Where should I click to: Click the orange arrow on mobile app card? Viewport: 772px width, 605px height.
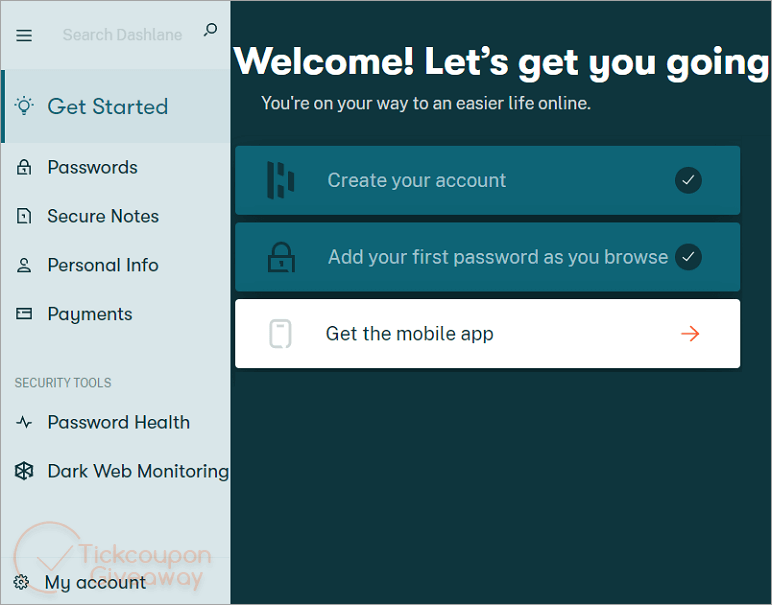pos(690,334)
